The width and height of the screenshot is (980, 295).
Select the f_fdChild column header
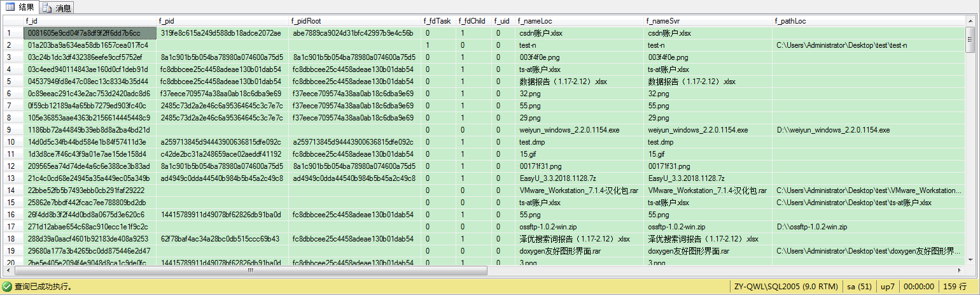click(473, 21)
